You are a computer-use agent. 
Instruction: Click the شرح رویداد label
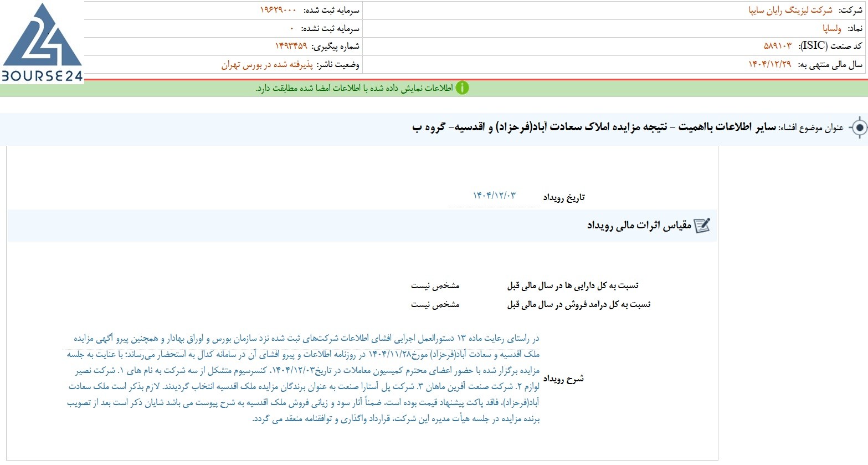563,379
